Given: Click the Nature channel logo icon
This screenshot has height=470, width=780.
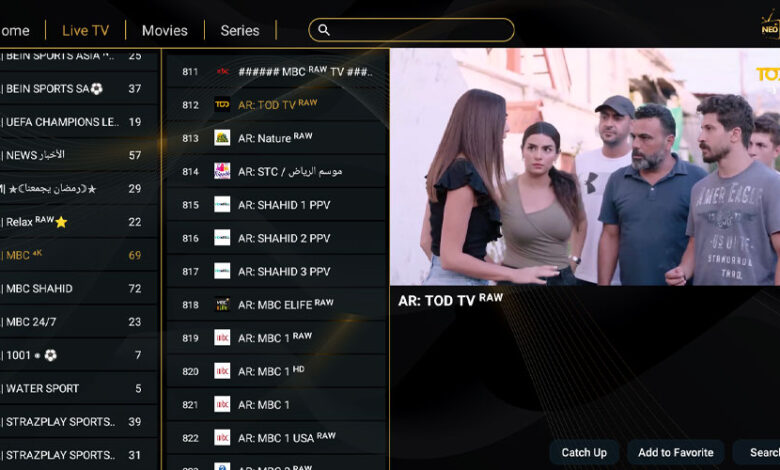Looking at the screenshot, I should pos(222,138).
